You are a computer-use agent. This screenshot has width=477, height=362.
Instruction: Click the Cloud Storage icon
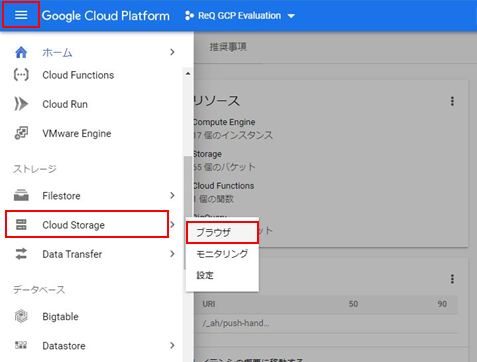click(x=21, y=225)
